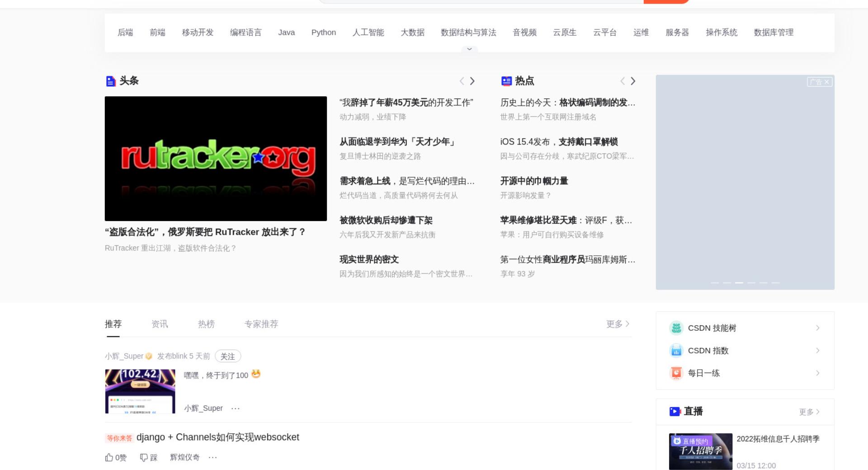Select third ad carousel indicator dash
868x470 pixels.
point(739,283)
